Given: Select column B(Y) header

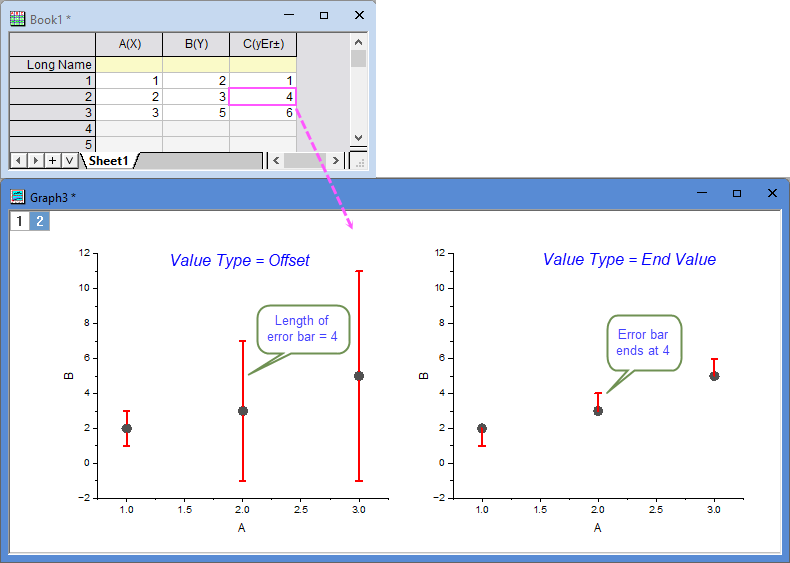Looking at the screenshot, I should pyautogui.click(x=196, y=44).
